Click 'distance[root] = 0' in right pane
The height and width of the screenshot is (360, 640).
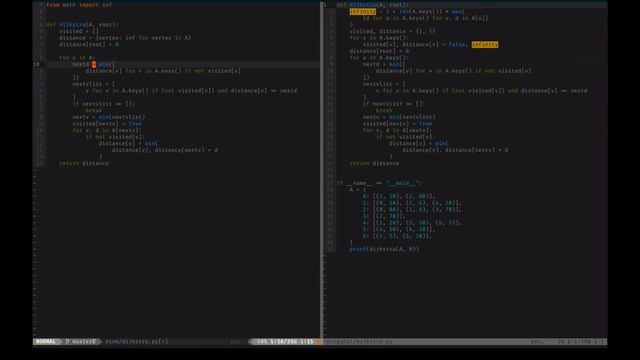[x=379, y=51]
